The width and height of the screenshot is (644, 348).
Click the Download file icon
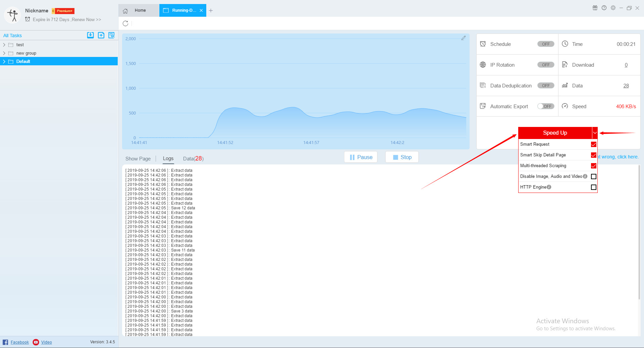point(565,65)
